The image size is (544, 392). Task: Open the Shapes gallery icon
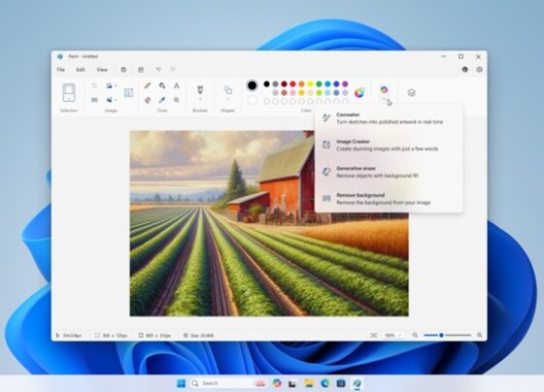(x=227, y=90)
